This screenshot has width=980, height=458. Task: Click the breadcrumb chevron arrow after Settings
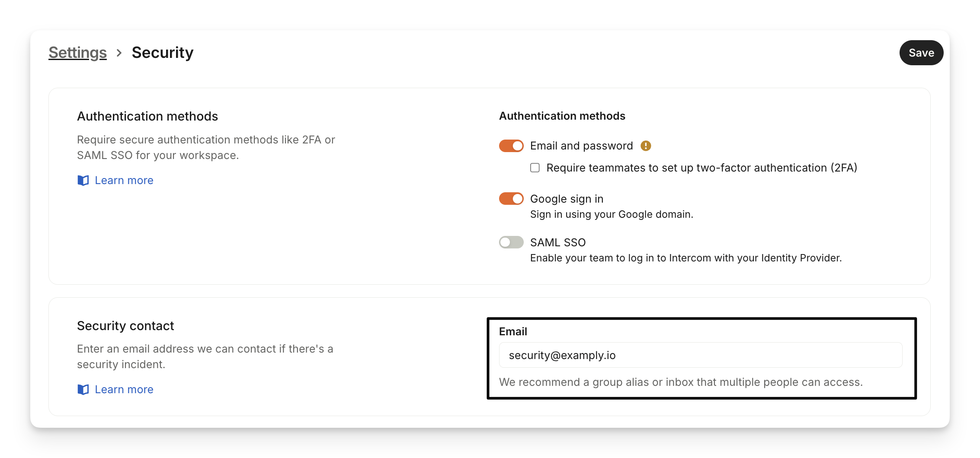[119, 53]
